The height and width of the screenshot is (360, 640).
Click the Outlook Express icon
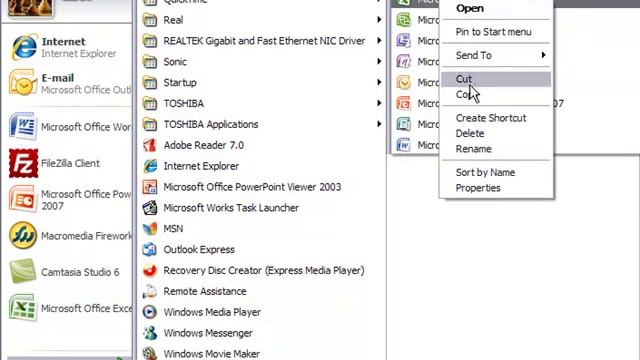click(150, 249)
